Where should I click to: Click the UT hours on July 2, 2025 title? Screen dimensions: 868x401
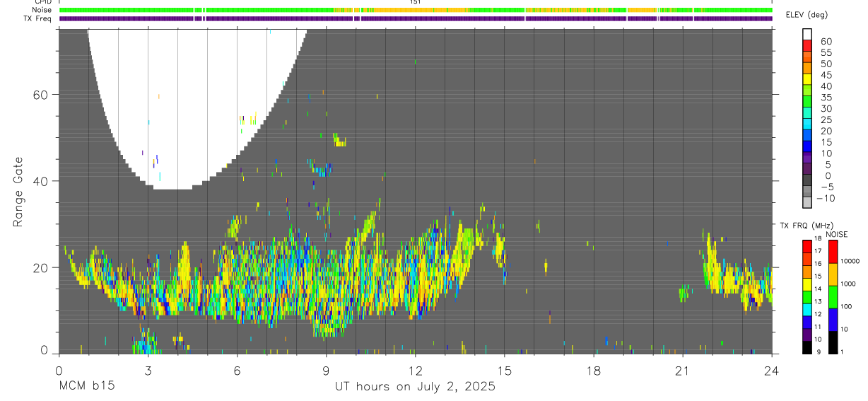pyautogui.click(x=416, y=387)
